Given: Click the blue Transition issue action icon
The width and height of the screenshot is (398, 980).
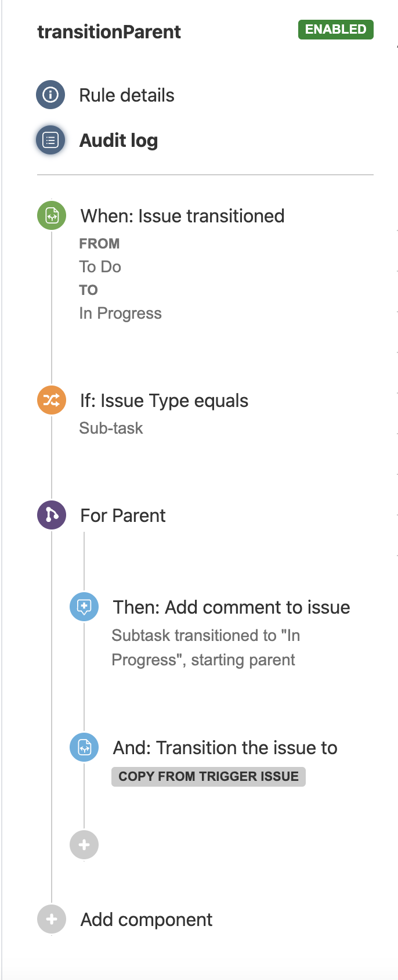Looking at the screenshot, I should point(84,747).
